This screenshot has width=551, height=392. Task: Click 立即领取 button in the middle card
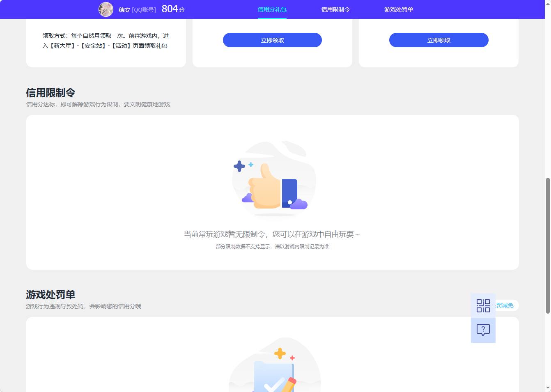click(x=272, y=40)
